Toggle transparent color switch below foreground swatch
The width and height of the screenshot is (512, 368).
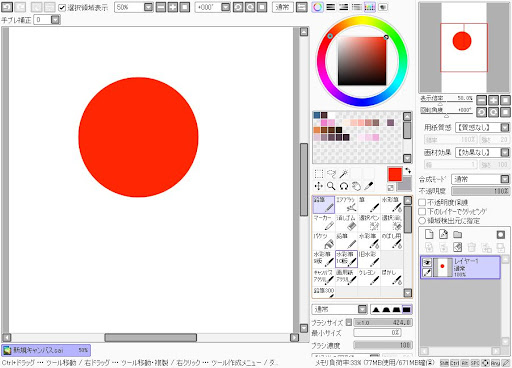point(391,188)
